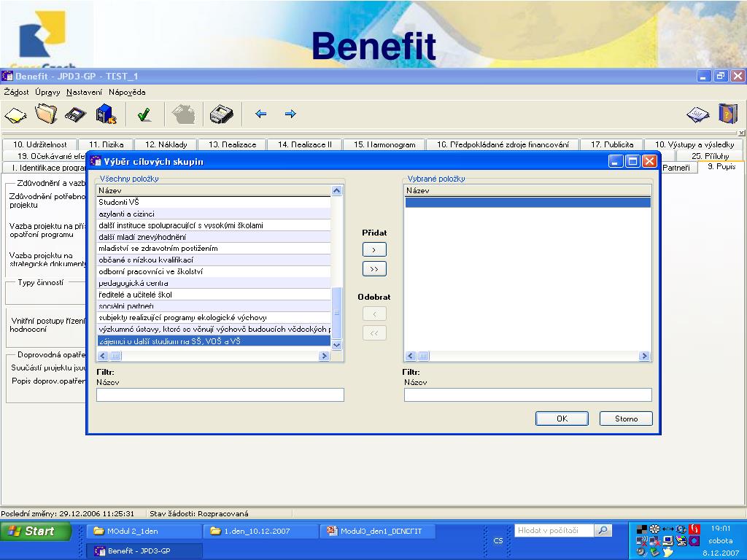
Task: Switch to MOdul 2_1den in the taskbar
Action: [x=144, y=531]
